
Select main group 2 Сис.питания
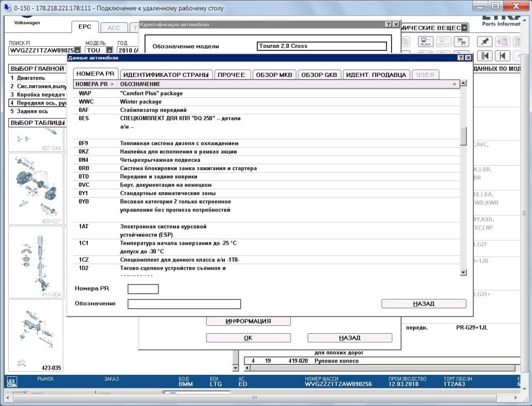[37, 86]
